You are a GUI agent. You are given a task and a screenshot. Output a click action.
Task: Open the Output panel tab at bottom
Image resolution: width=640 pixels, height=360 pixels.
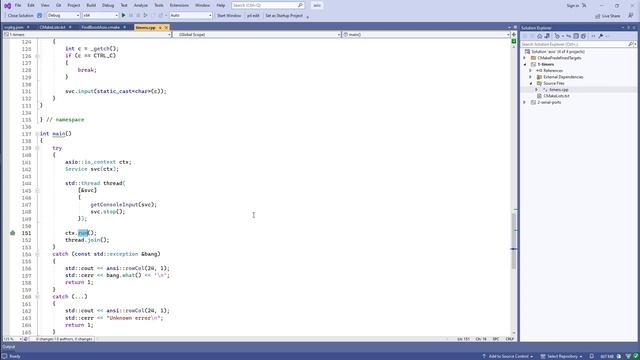point(9,347)
